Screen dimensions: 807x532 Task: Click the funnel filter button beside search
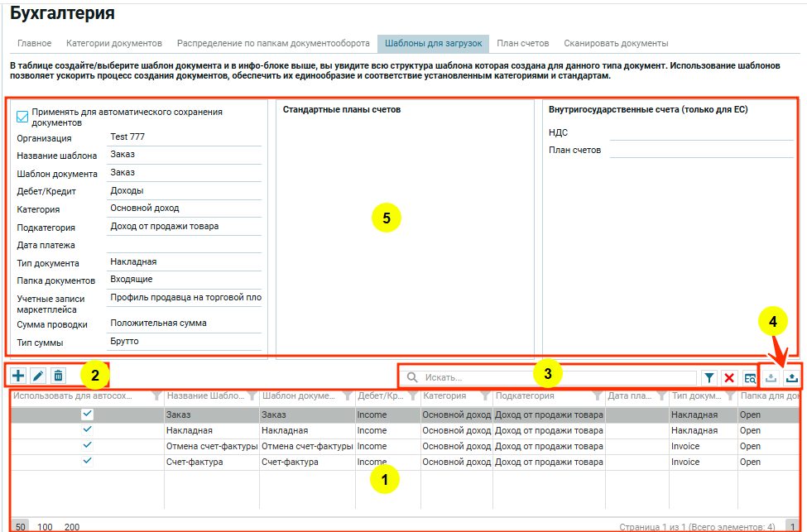click(x=709, y=377)
